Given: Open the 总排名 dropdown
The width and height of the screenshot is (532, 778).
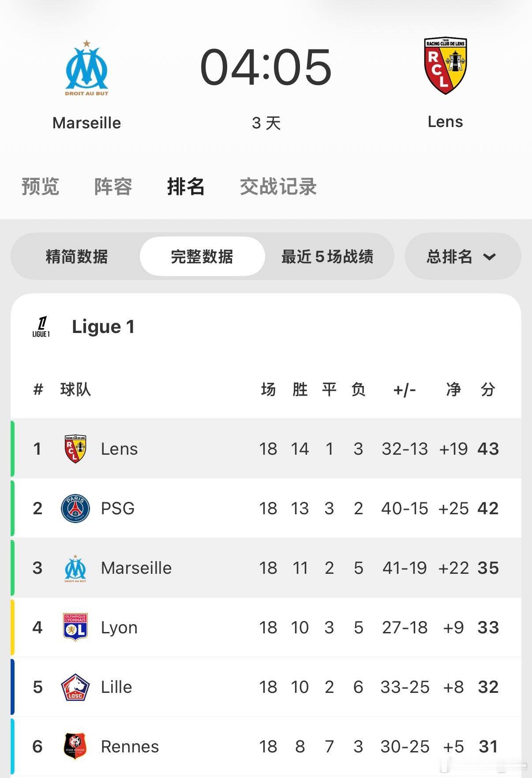Looking at the screenshot, I should coord(463,256).
